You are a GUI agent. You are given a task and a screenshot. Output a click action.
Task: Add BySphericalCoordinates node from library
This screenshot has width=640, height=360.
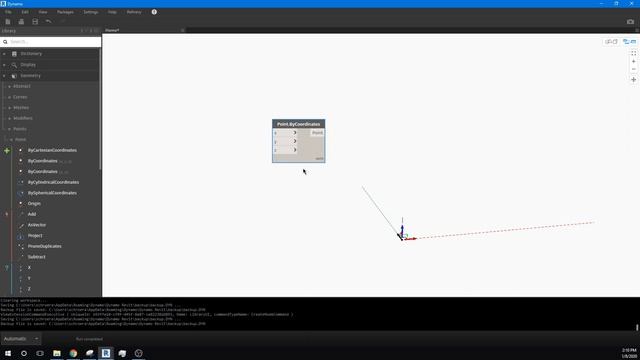point(52,193)
